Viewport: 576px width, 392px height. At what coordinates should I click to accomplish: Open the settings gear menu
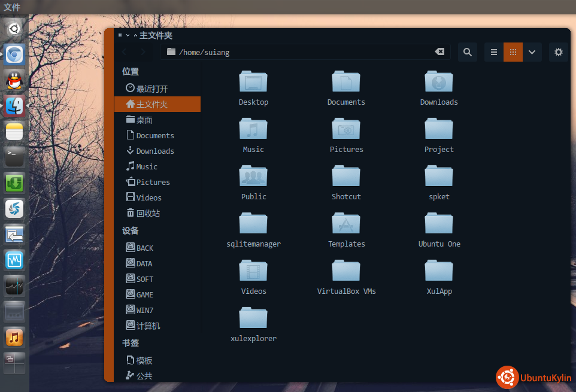(559, 52)
